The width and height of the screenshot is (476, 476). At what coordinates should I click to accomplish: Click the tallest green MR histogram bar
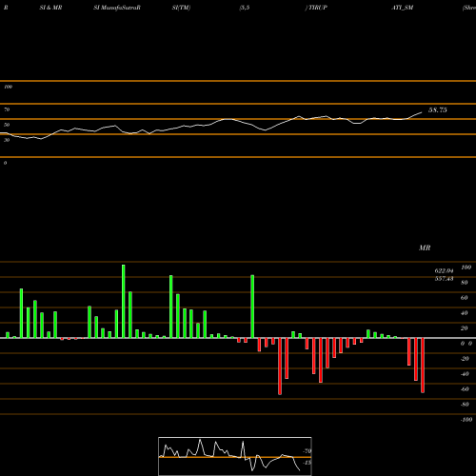tap(124, 301)
